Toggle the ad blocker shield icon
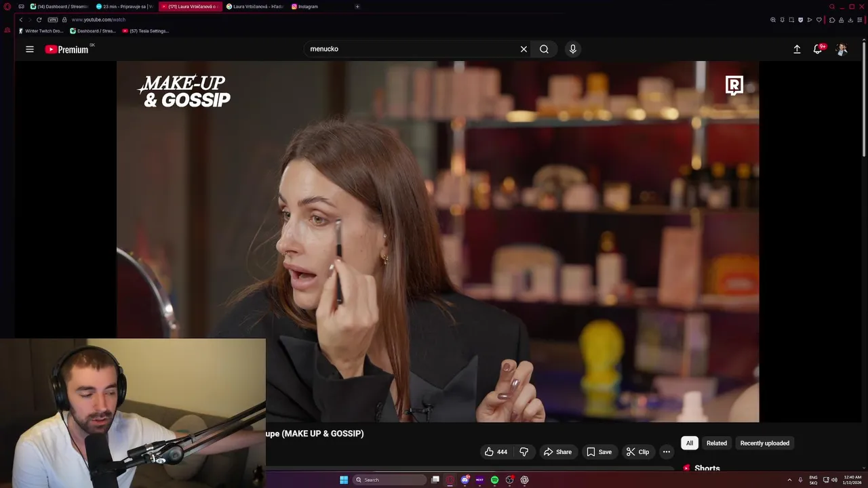 click(x=800, y=20)
